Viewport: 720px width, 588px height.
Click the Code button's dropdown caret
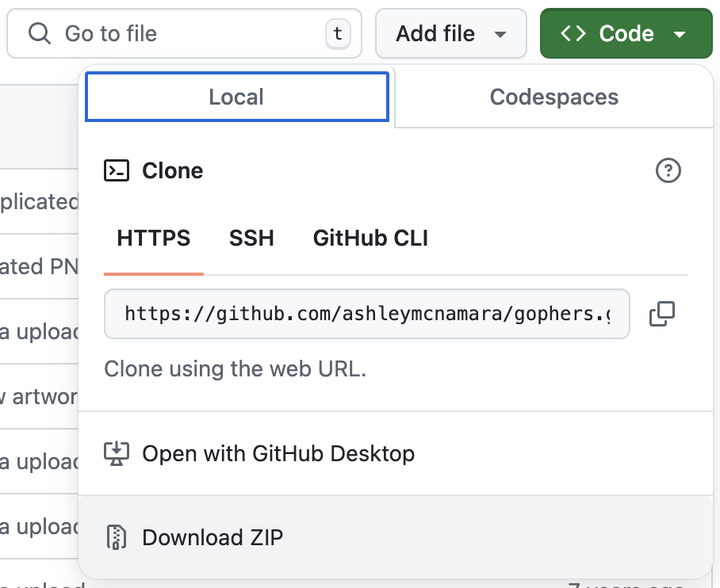(x=679, y=34)
